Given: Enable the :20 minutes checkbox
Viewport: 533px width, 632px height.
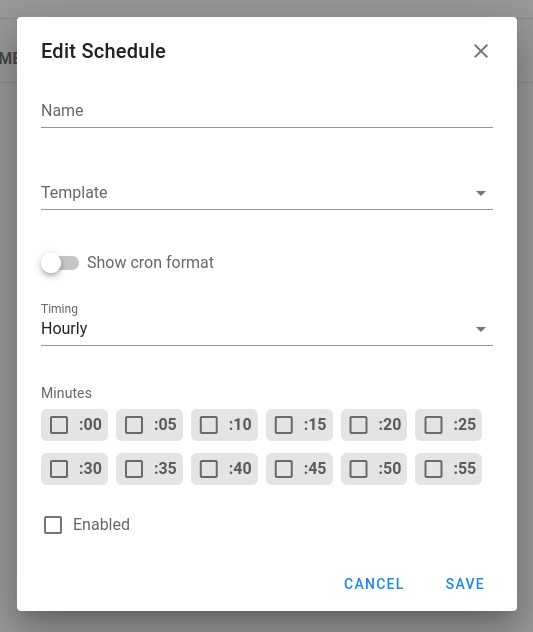Looking at the screenshot, I should click(358, 425).
